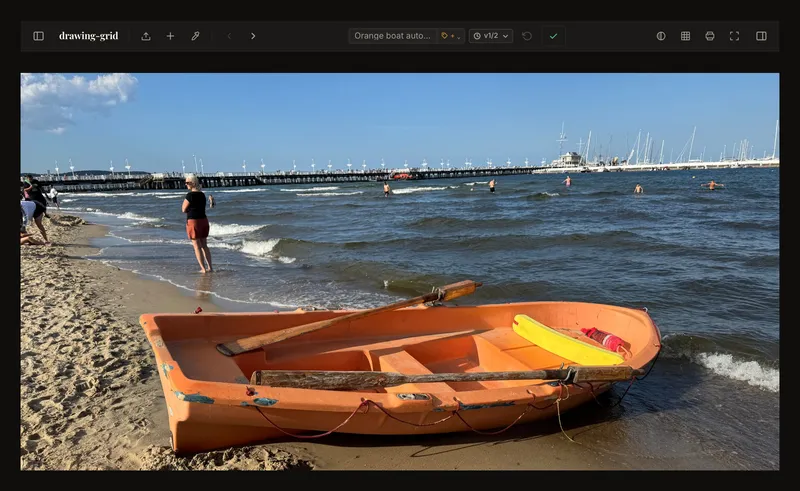Viewport: 800px width, 491px height.
Task: Toggle the left sidebar panel
Action: (39, 36)
